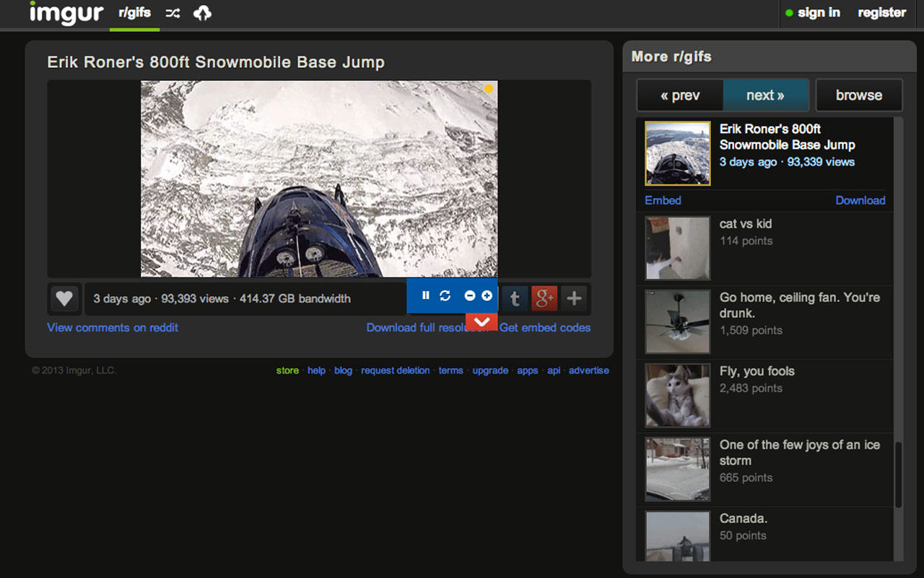Slow down gif with minus icon

(x=470, y=296)
